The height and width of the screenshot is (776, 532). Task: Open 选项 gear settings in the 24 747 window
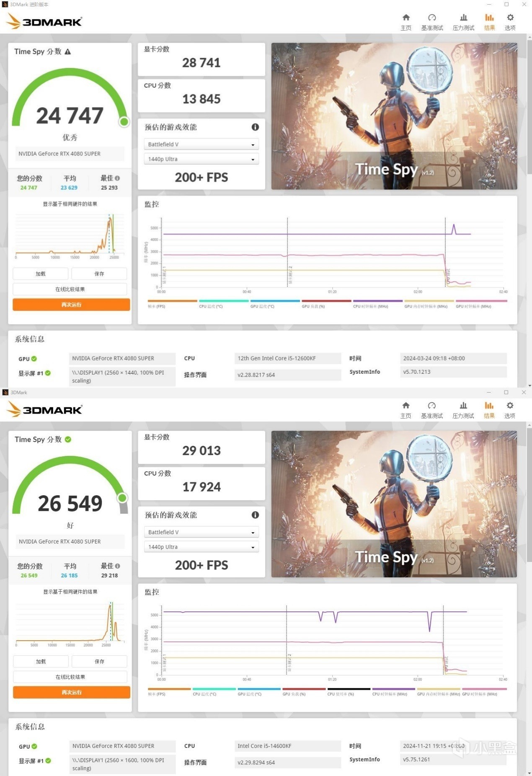coord(510,22)
